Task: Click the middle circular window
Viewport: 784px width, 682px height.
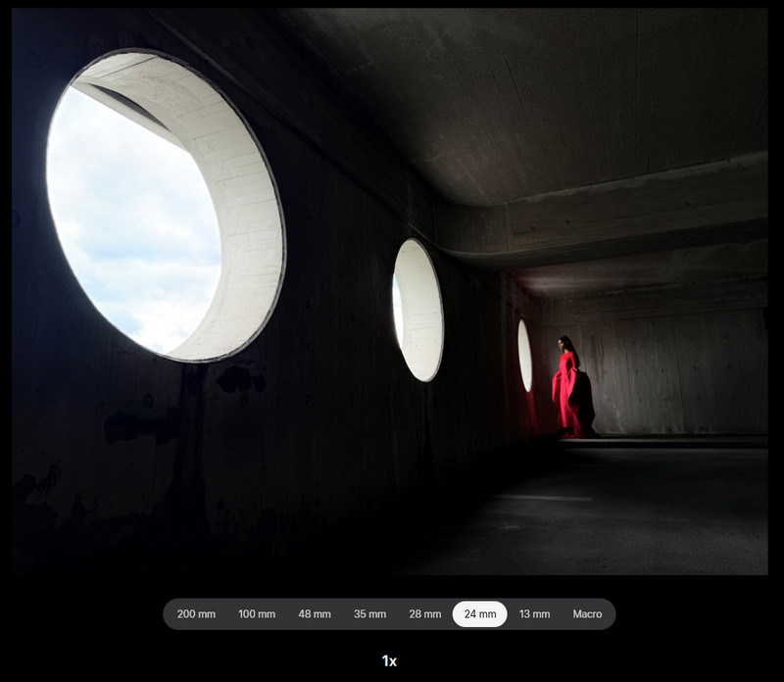Action: 418,310
